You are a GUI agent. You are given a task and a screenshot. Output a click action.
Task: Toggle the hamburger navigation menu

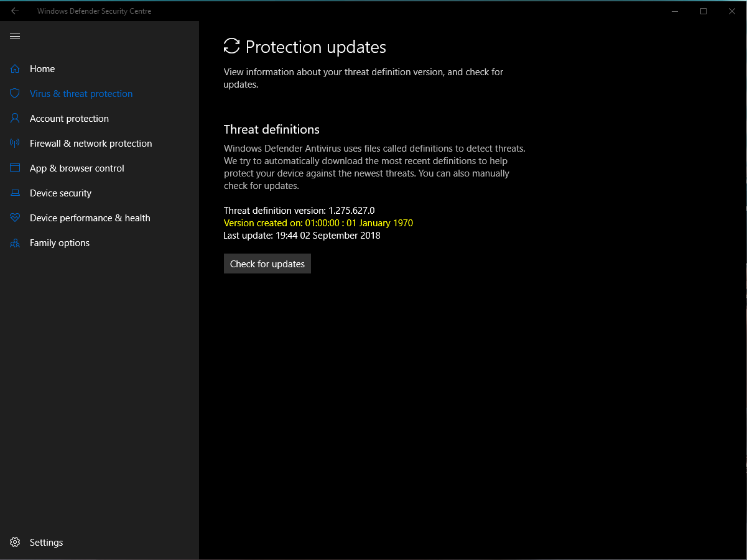(x=15, y=37)
